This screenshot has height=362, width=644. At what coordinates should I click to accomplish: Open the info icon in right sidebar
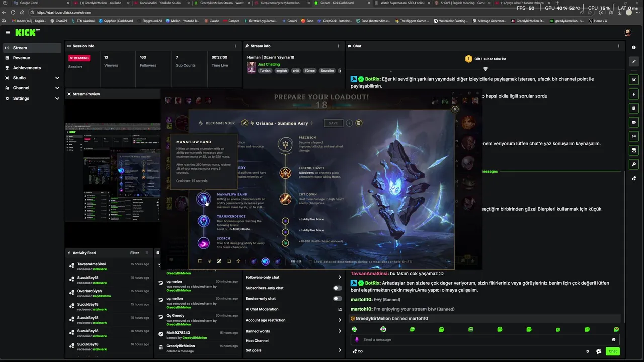pos(634,47)
